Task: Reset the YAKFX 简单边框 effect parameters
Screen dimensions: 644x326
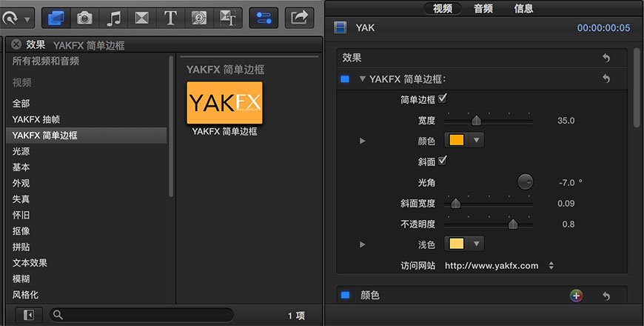Action: click(x=606, y=79)
